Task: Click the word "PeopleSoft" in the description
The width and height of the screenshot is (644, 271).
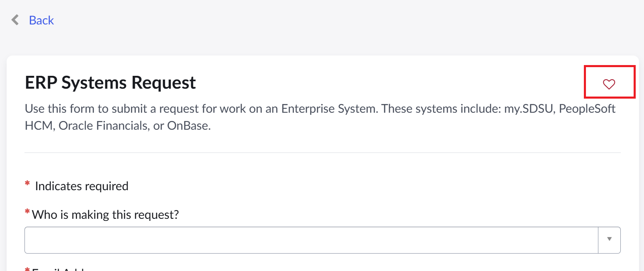Action: tap(590, 109)
